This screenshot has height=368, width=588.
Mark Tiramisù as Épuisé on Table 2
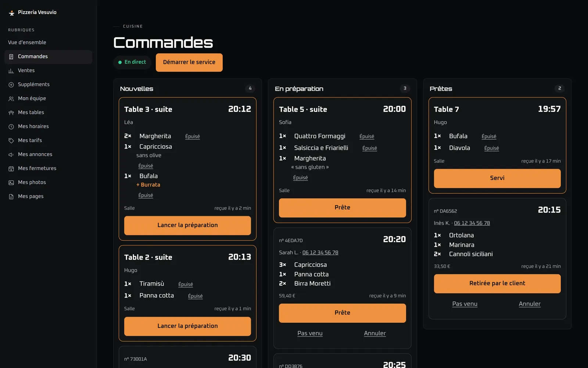click(186, 284)
